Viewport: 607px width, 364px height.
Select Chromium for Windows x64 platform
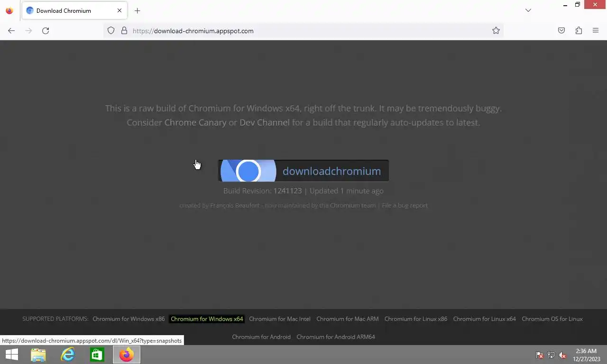[207, 319]
